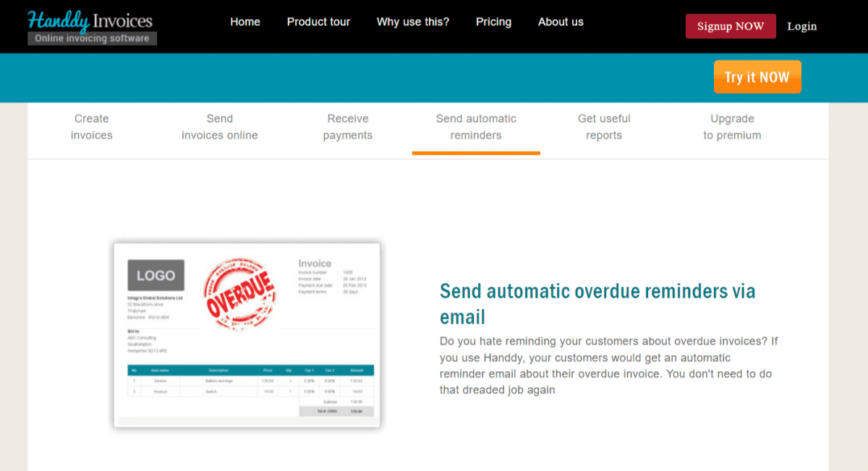Open the Login page

(801, 26)
